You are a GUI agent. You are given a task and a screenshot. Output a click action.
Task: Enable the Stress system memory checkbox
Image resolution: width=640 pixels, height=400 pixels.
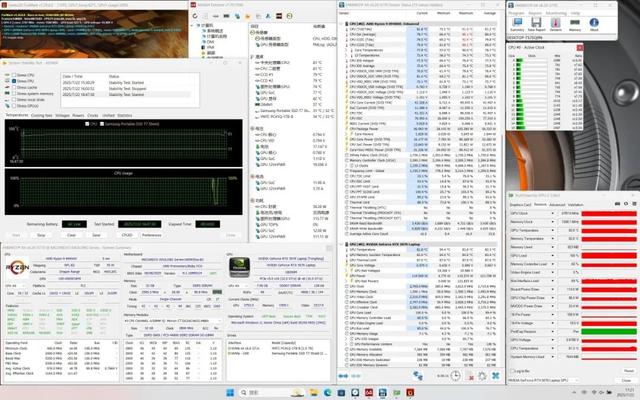pos(14,93)
